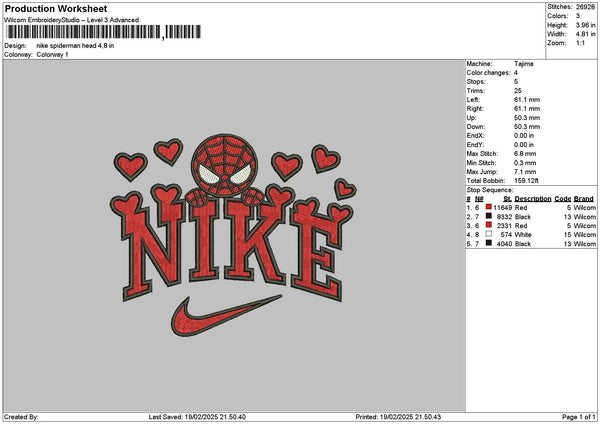Click the Spider-Man head in the design
Image resolution: width=600 pixels, height=424 pixels.
point(224,165)
